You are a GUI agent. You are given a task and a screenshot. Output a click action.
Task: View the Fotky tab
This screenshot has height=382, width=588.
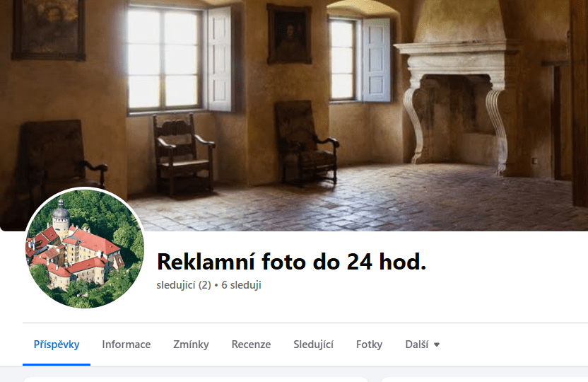click(370, 345)
